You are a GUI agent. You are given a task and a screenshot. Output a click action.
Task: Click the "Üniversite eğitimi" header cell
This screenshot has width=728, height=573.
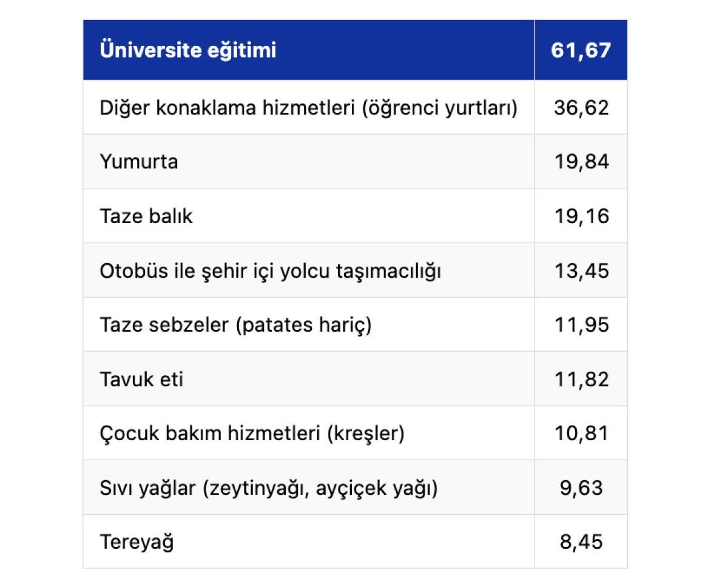(x=188, y=50)
